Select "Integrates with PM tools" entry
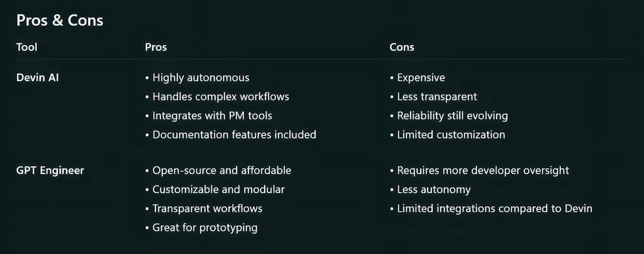This screenshot has width=644, height=254. coord(212,116)
